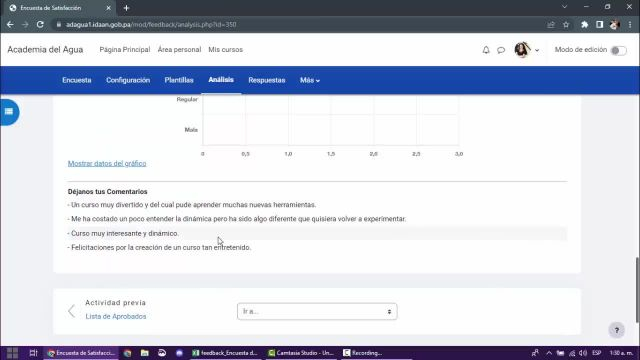The width and height of the screenshot is (640, 360).
Task: Bookmark this page with the star
Action: (x=566, y=24)
